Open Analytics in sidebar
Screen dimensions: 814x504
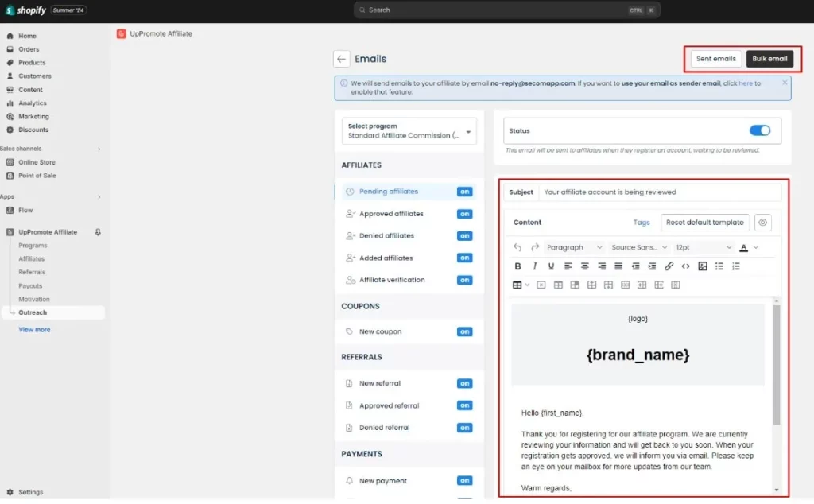point(32,103)
